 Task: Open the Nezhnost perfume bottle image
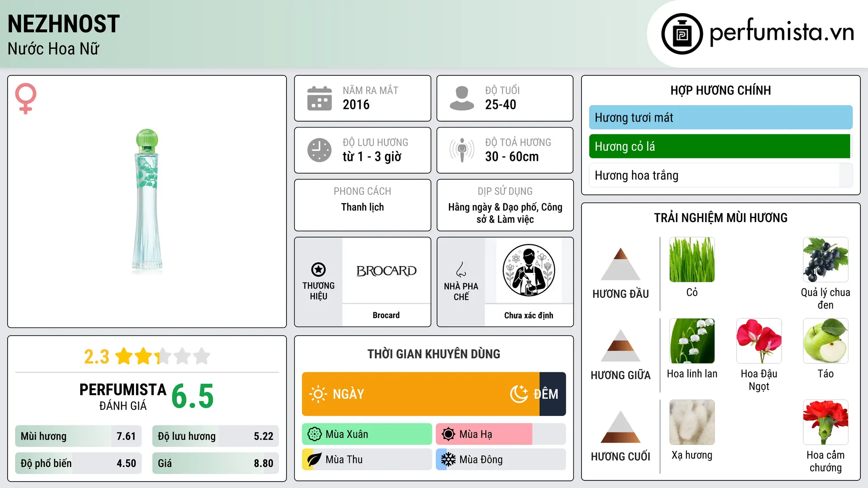click(147, 201)
